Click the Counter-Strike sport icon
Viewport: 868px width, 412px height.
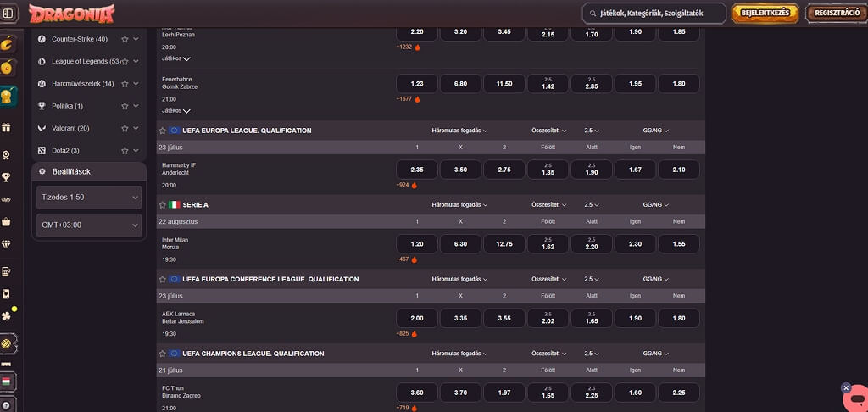point(42,39)
